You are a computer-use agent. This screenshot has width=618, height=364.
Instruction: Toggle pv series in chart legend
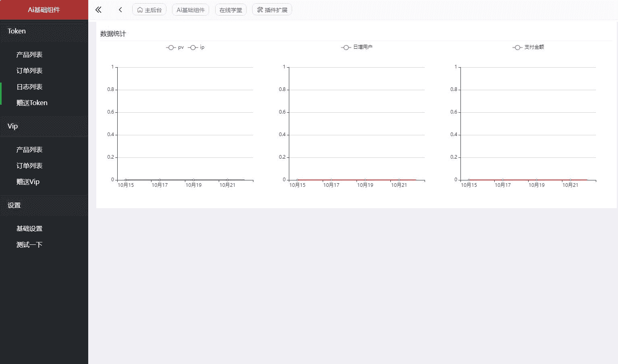[175, 48]
